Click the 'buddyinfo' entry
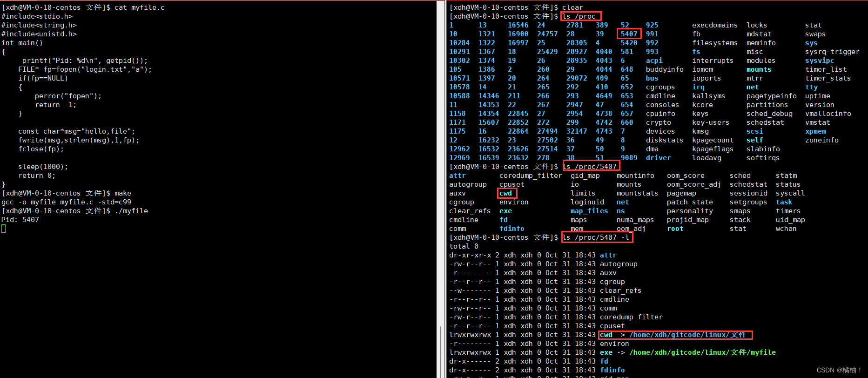Screen dimensions: 868x378 pos(665,69)
